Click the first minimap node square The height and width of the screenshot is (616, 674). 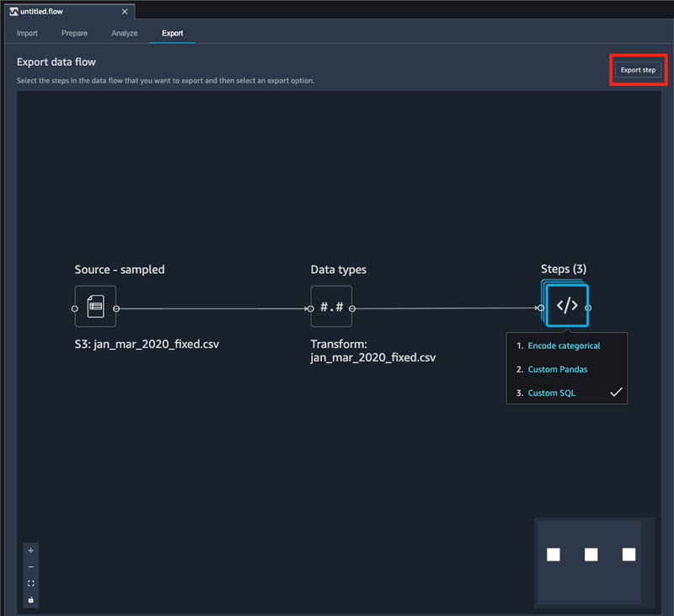click(554, 554)
